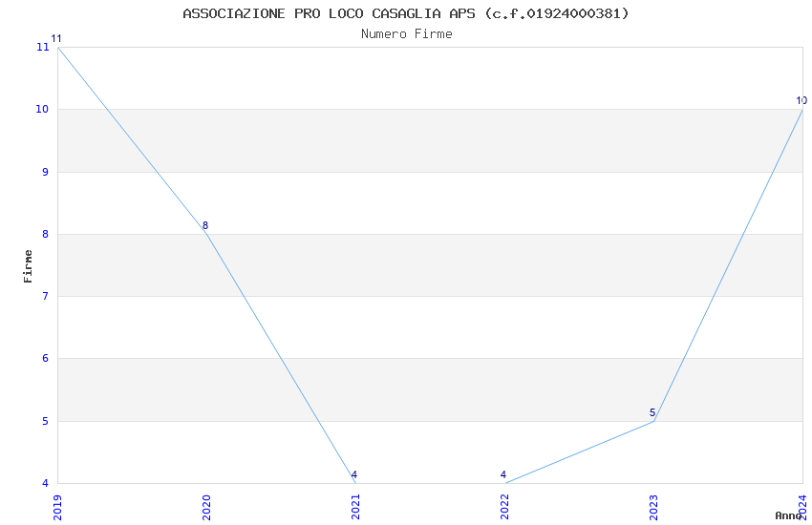Click the Firme y-axis label
This screenshot has width=812, height=525.
28,266
